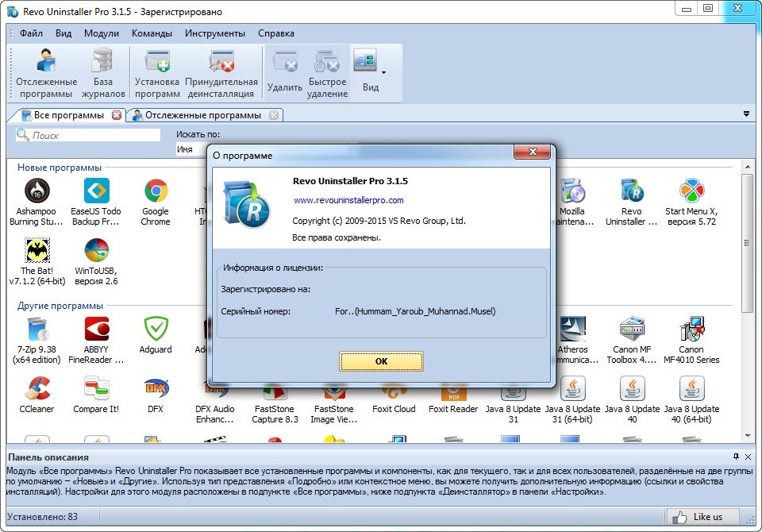This screenshot has width=762, height=532.
Task: Launch Принудительная деинсталляция tool
Action: (221, 73)
